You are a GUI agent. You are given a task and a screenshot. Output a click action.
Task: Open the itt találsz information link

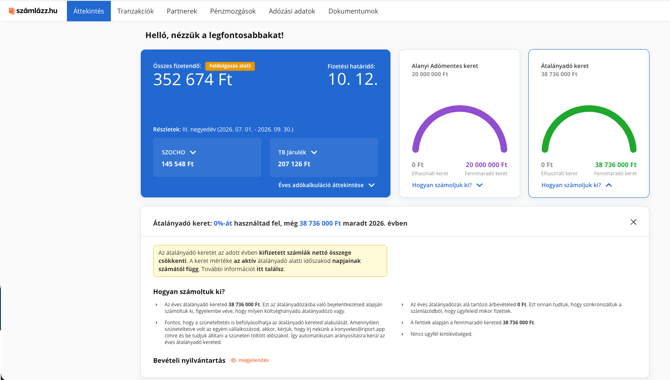coord(270,269)
